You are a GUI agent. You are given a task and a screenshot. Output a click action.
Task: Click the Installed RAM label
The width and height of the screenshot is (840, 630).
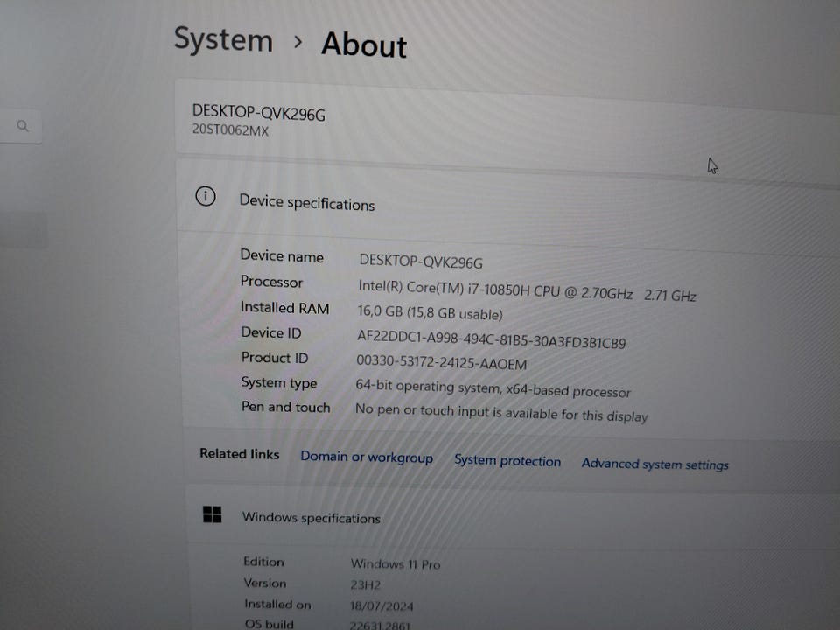285,307
